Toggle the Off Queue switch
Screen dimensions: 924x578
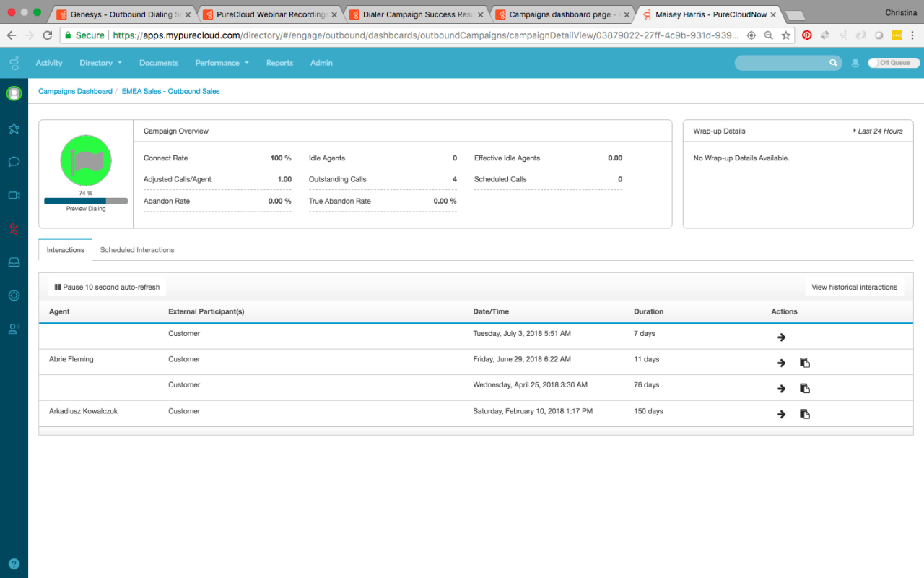coord(893,63)
